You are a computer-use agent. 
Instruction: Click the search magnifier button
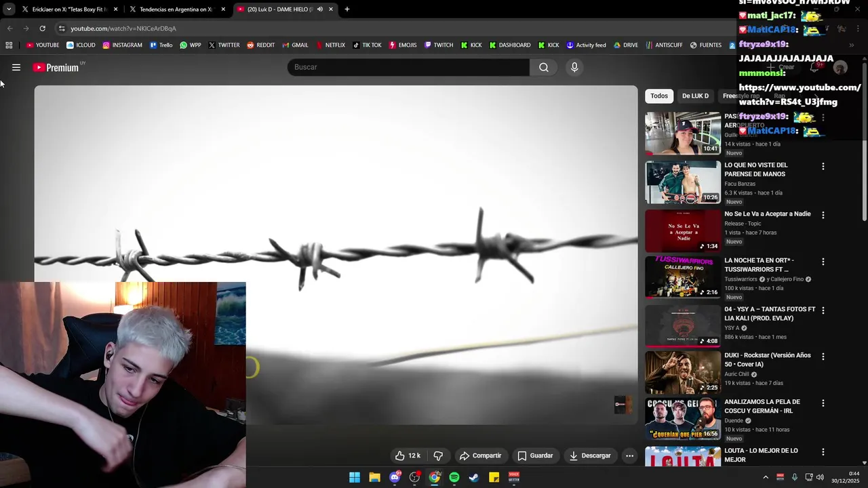[544, 67]
